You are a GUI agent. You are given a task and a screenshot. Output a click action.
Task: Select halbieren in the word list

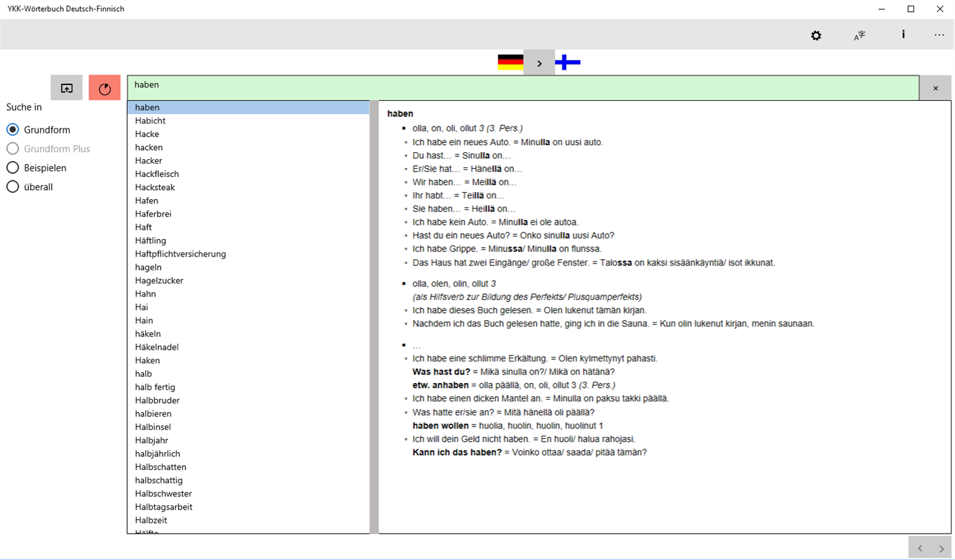[249, 413]
